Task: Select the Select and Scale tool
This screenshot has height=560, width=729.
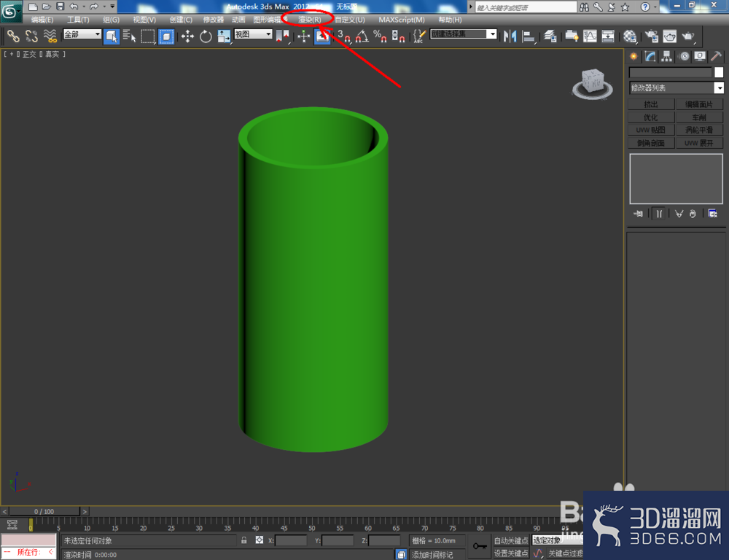Action: click(x=224, y=36)
